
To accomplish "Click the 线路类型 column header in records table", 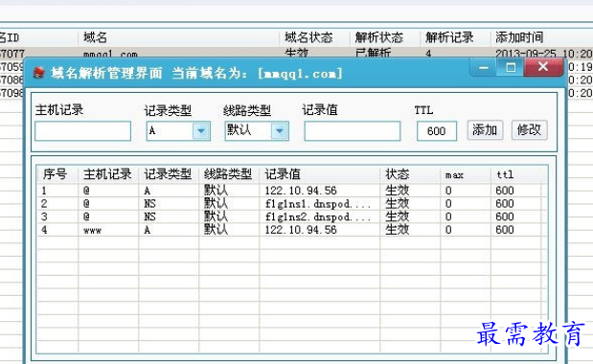I will tap(229, 174).
